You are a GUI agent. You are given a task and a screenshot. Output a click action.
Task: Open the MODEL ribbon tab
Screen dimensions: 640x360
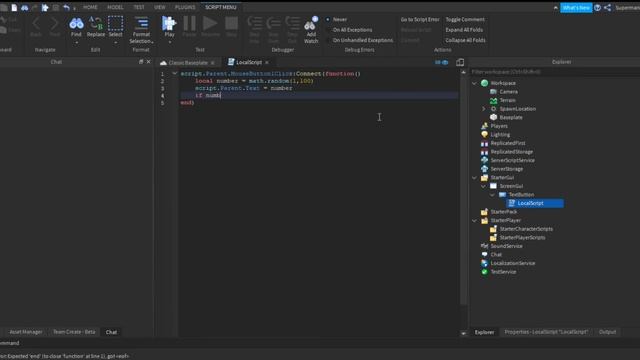tap(115, 7)
